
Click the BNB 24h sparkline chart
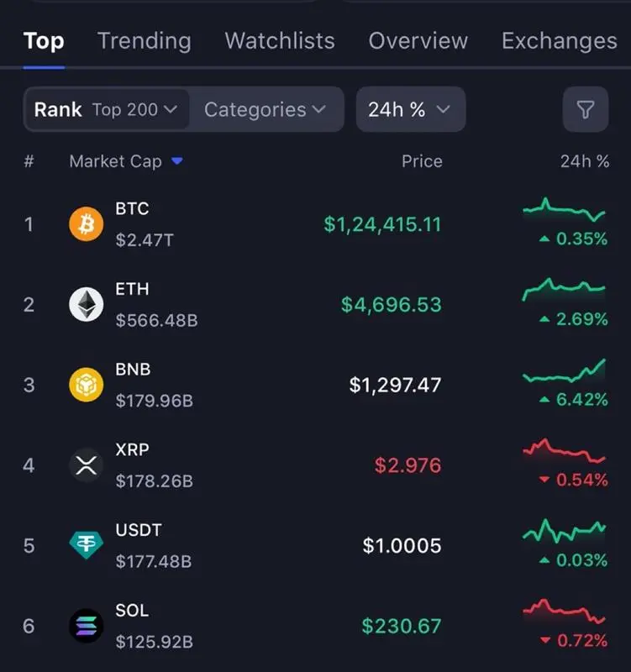pyautogui.click(x=563, y=371)
